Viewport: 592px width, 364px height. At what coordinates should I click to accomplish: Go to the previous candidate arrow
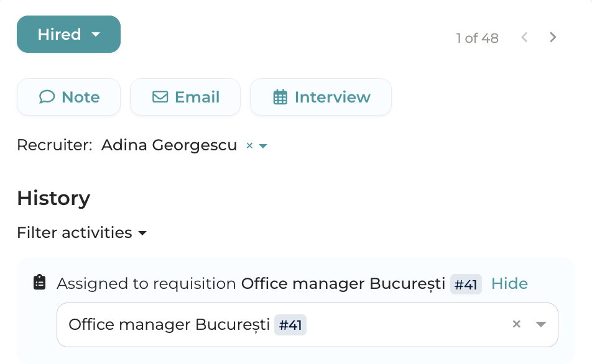(x=524, y=37)
